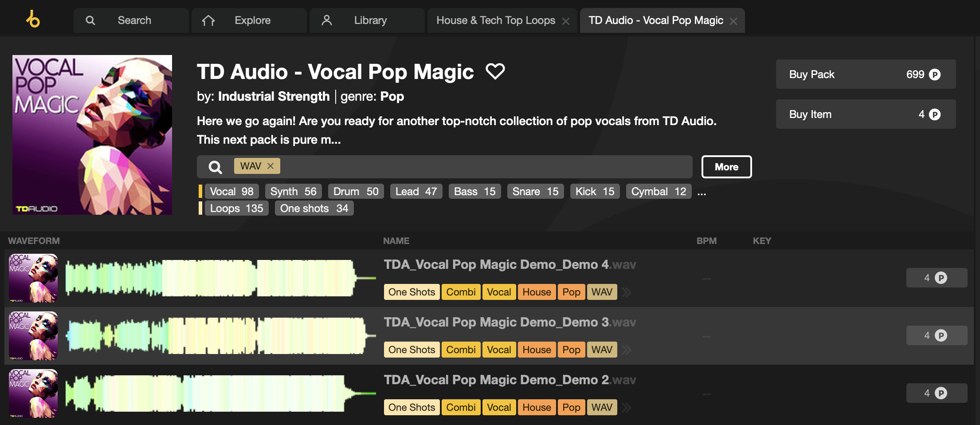Expand extra tags on Demo 3 row chevron
The width and height of the screenshot is (980, 425).
(627, 350)
